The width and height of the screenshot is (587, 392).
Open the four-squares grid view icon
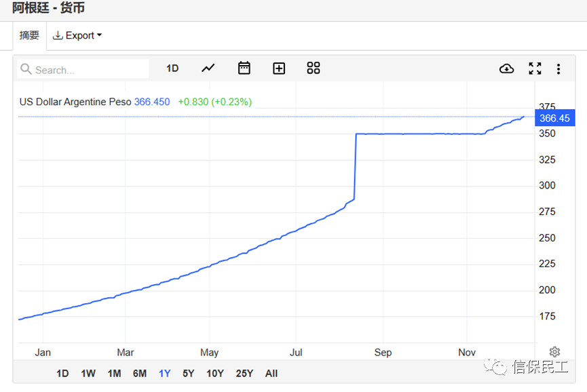click(x=314, y=68)
